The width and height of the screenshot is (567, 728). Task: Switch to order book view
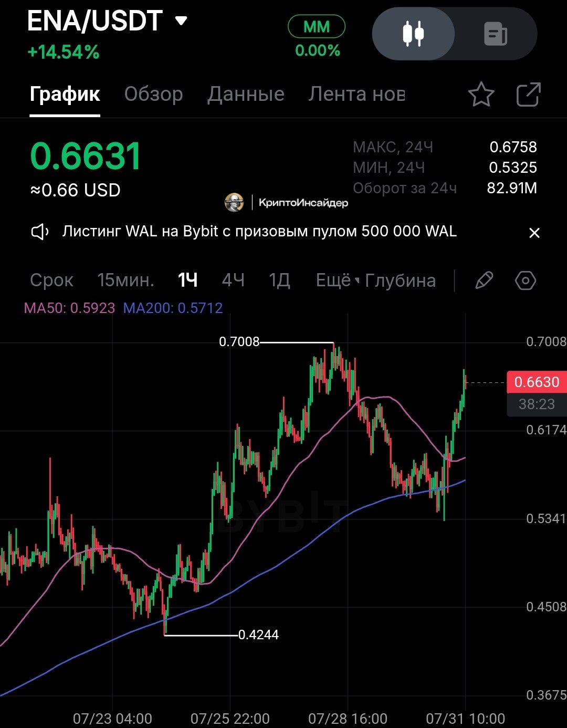496,34
